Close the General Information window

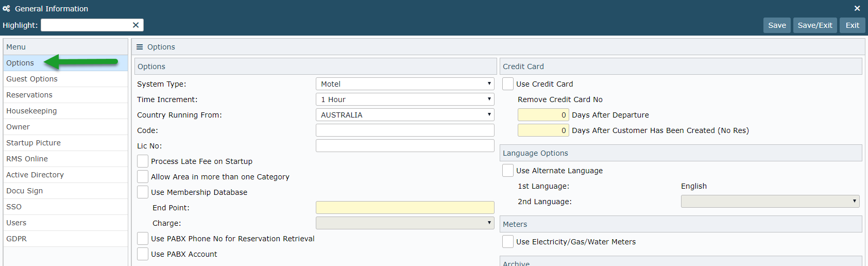pyautogui.click(x=857, y=8)
